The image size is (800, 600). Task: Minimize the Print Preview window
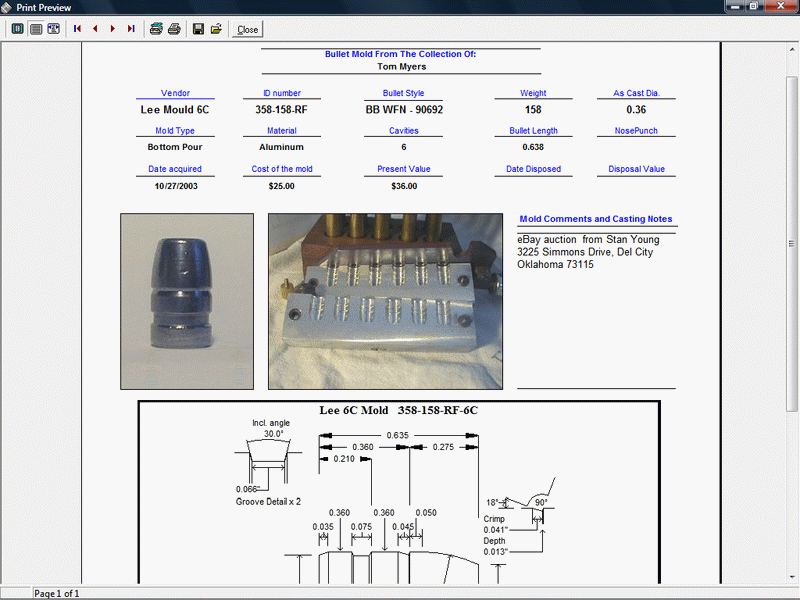[x=735, y=6]
